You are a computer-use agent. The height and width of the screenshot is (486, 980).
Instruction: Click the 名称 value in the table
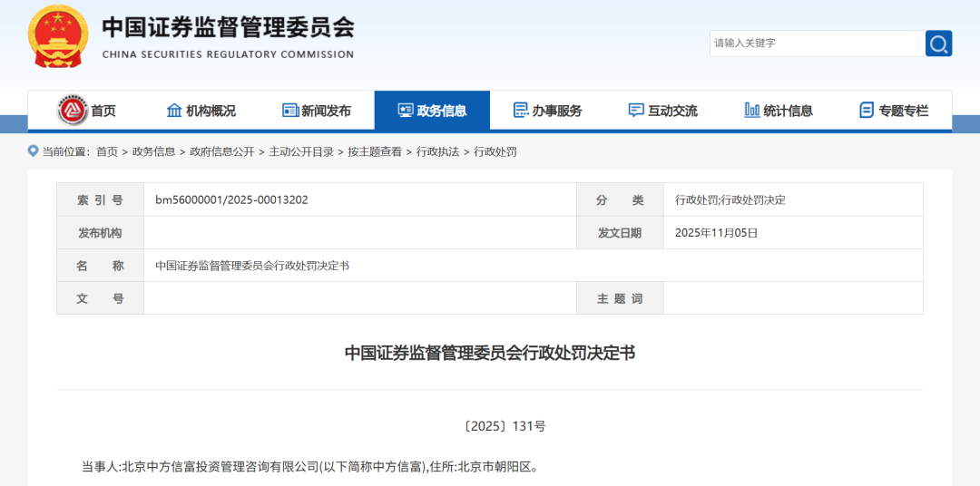tap(252, 266)
